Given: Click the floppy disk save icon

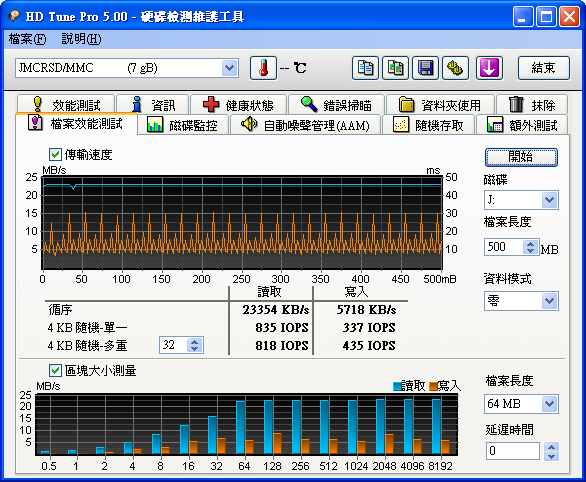Looking at the screenshot, I should (x=425, y=68).
